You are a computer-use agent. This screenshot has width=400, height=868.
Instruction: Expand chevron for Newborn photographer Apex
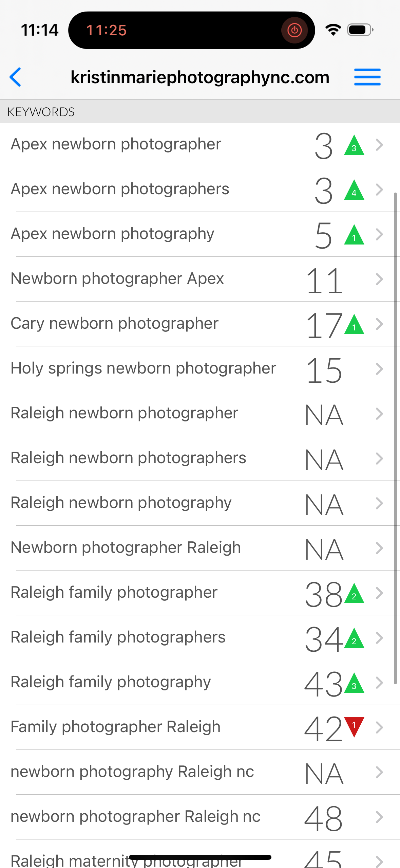pos(379,279)
